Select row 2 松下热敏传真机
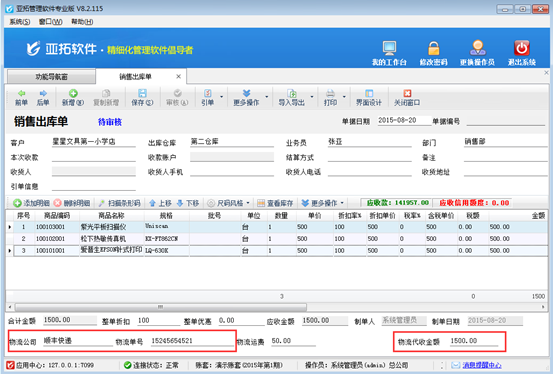553x374 pixels. 276,239
